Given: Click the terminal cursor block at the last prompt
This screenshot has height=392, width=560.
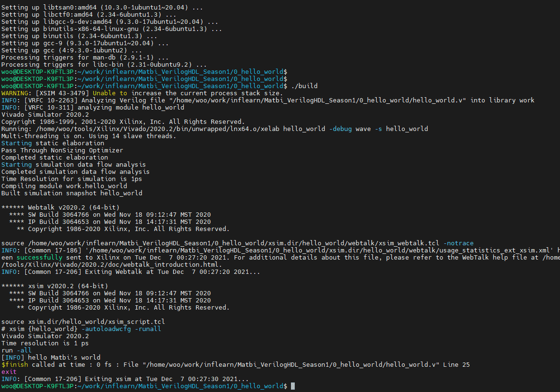Looking at the screenshot, I should [293, 386].
